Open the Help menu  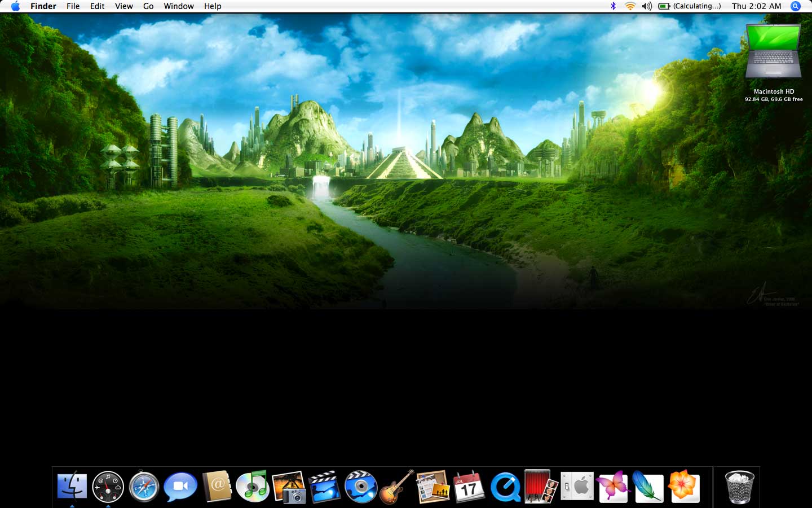pyautogui.click(x=213, y=6)
